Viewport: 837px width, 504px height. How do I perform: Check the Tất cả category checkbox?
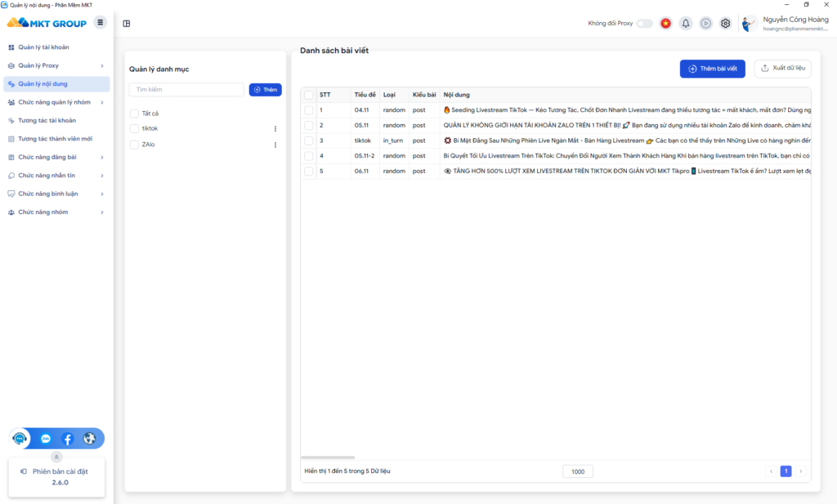tap(134, 114)
